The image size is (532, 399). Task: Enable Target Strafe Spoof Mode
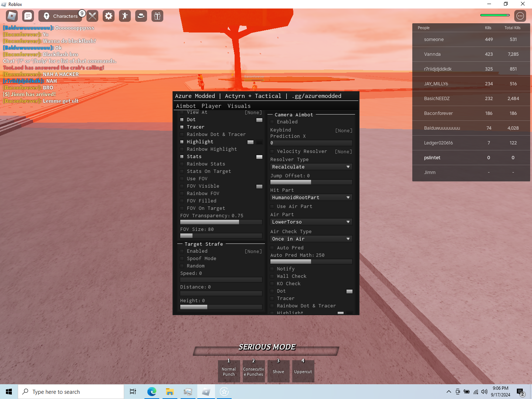pos(182,259)
